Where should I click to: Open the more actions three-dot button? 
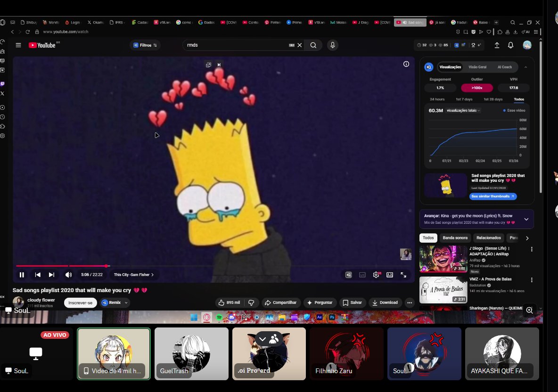[x=410, y=302]
